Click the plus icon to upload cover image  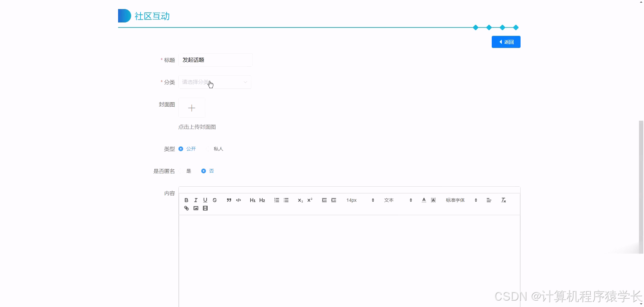(192, 108)
